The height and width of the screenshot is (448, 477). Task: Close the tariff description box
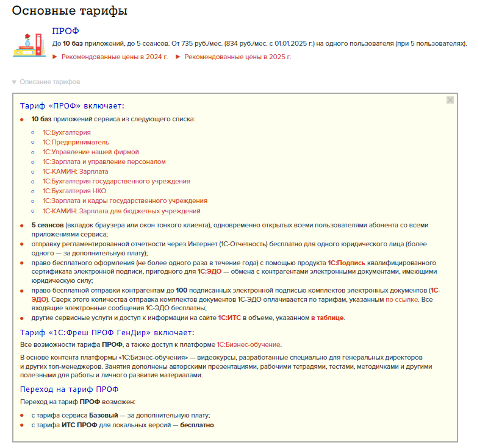[450, 100]
